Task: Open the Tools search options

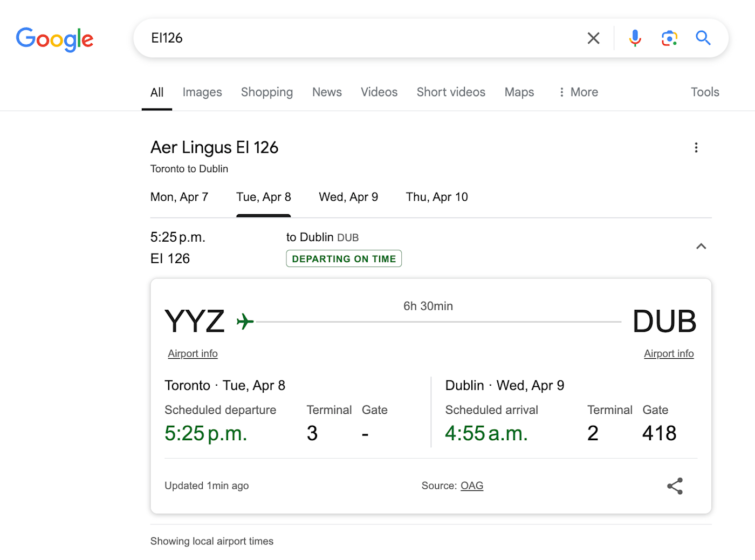Action: 704,92
